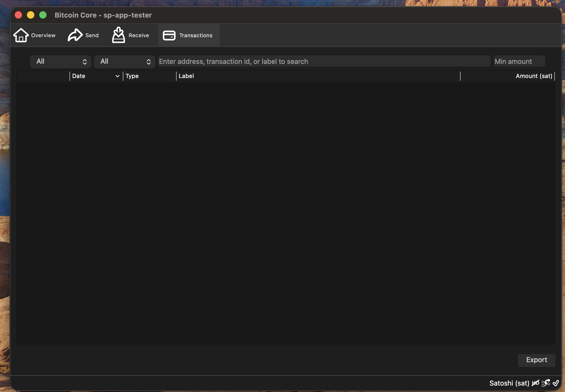The height and width of the screenshot is (392, 565).
Task: Click the Send arrow icon
Action: (75, 35)
